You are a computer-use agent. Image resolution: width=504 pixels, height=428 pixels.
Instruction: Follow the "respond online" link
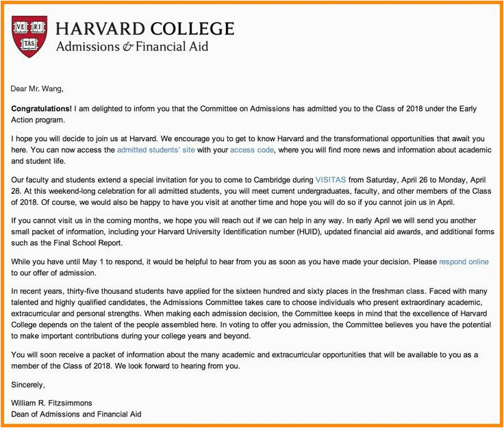(464, 262)
